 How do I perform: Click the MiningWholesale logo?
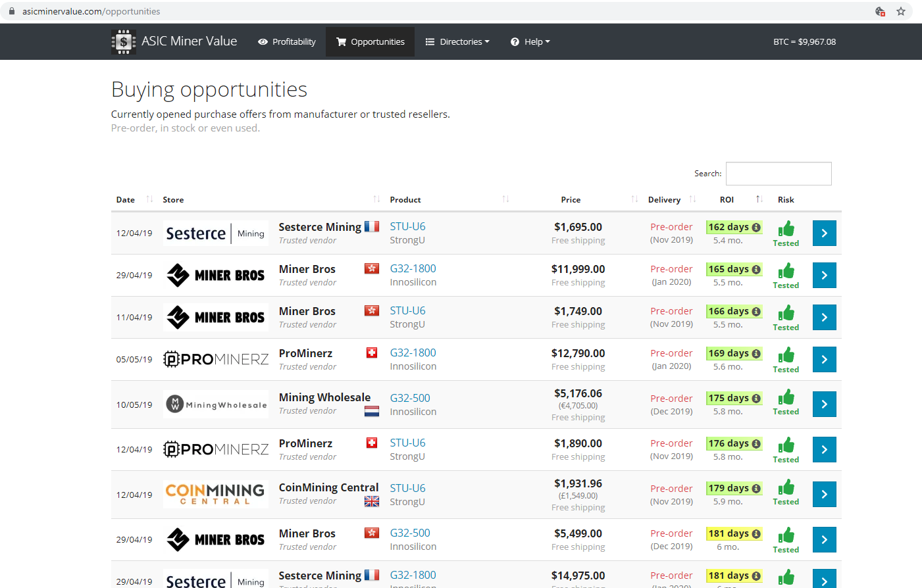pos(216,404)
